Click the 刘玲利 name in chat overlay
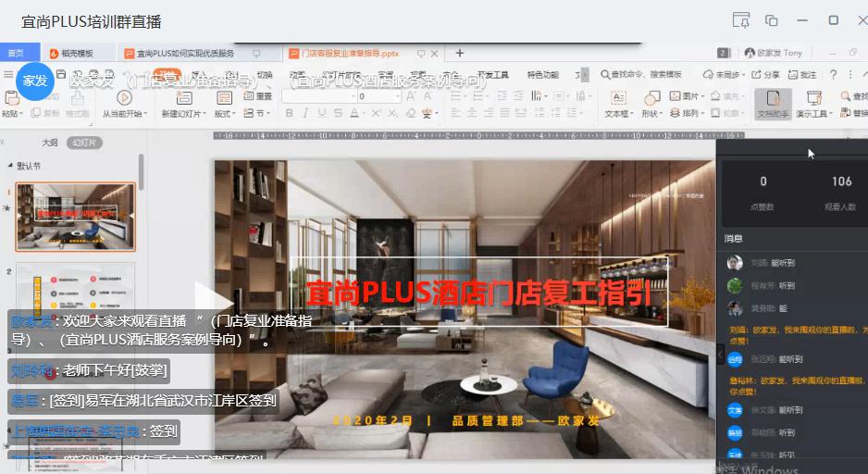868x474 pixels. click(32, 370)
